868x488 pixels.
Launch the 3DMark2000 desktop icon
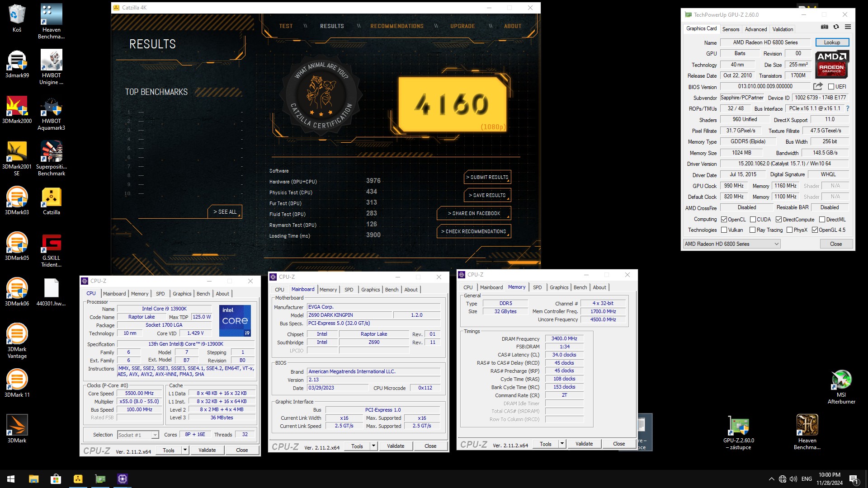tap(17, 109)
